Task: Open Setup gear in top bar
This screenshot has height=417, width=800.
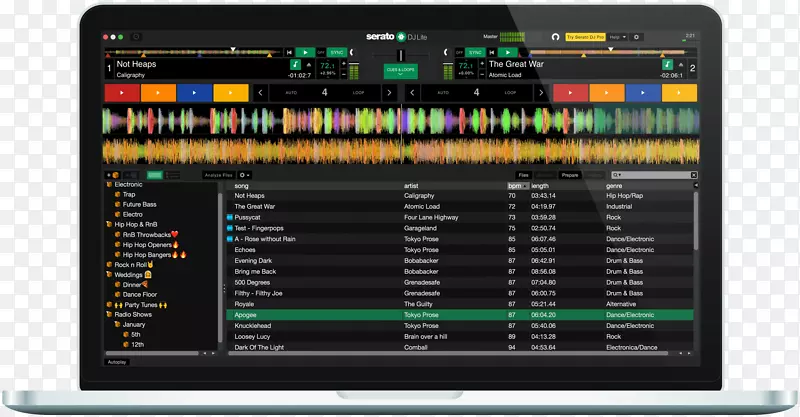Action: 636,37
